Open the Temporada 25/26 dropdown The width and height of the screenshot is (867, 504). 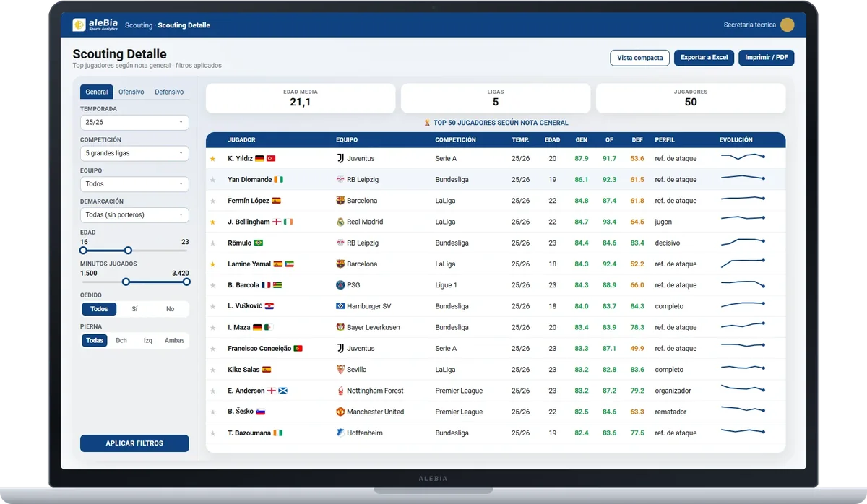tap(134, 123)
